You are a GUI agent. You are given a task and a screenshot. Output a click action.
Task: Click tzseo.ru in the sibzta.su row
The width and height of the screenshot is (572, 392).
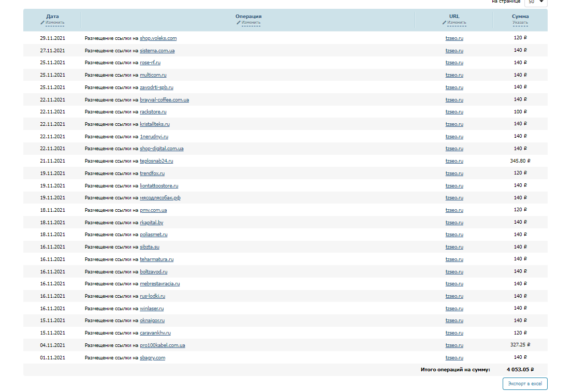[454, 247]
